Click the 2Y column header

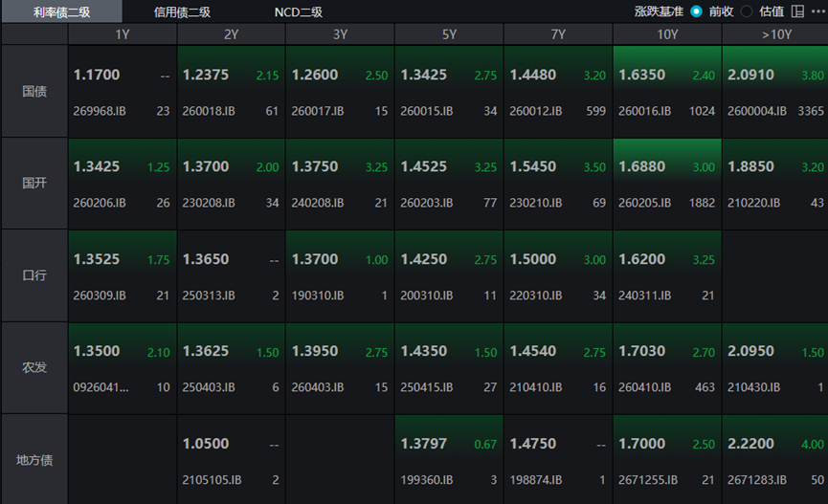tap(232, 34)
